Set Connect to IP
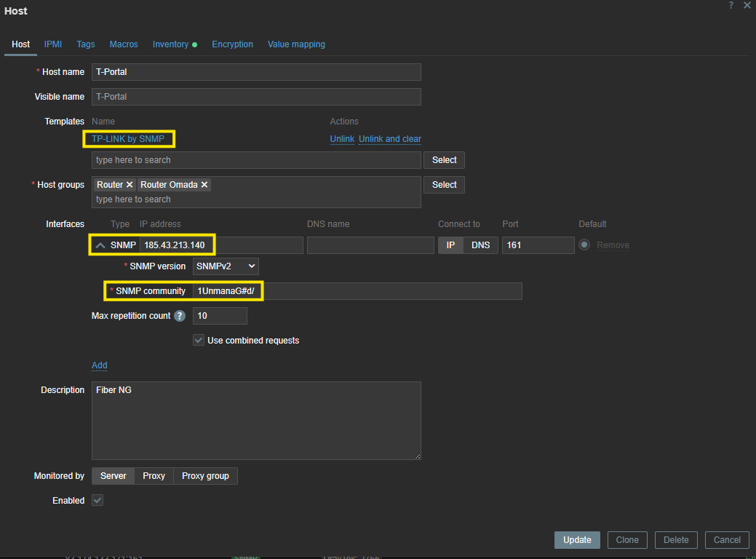 click(x=451, y=245)
